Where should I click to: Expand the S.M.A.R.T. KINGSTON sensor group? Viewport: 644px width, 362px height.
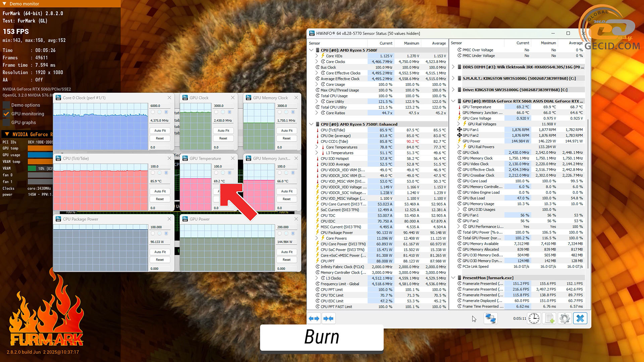453,78
